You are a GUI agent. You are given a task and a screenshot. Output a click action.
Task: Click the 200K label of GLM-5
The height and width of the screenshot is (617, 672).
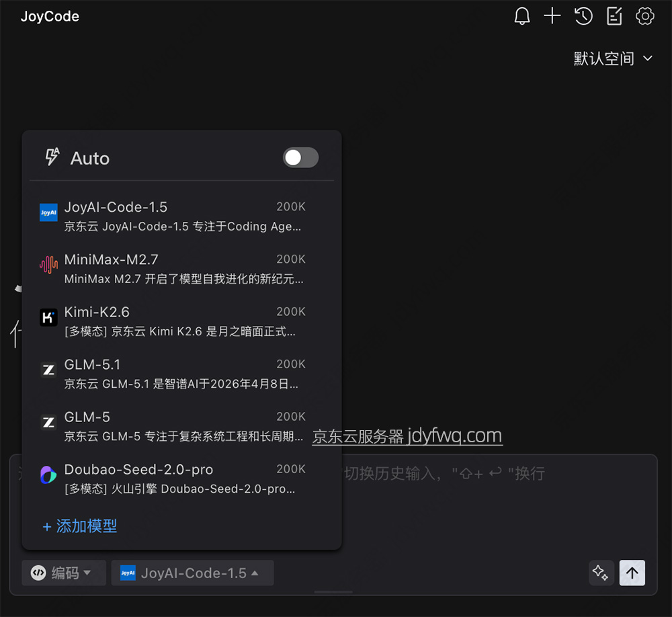click(x=291, y=417)
